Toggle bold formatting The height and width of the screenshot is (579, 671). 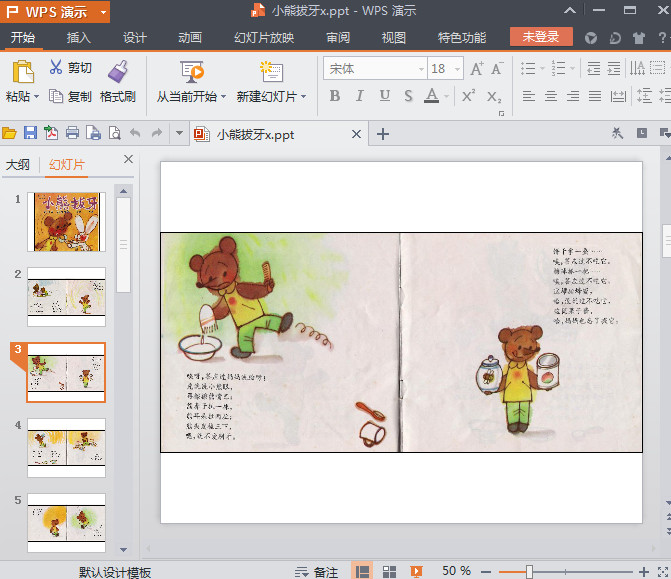(334, 96)
